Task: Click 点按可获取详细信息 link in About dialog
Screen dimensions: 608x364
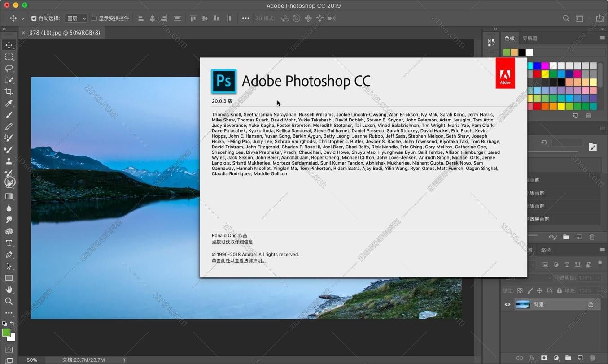Action: pyautogui.click(x=232, y=242)
